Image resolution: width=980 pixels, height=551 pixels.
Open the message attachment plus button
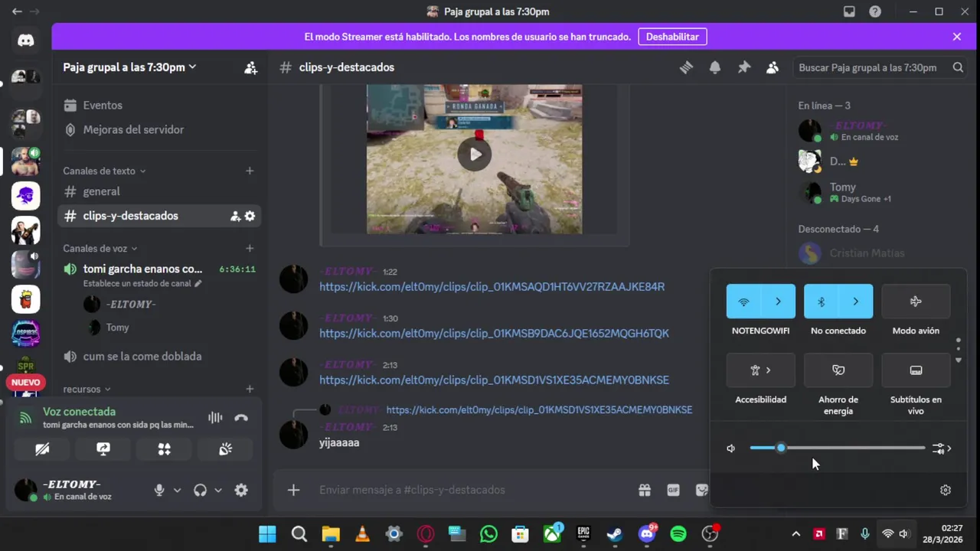pyautogui.click(x=293, y=490)
